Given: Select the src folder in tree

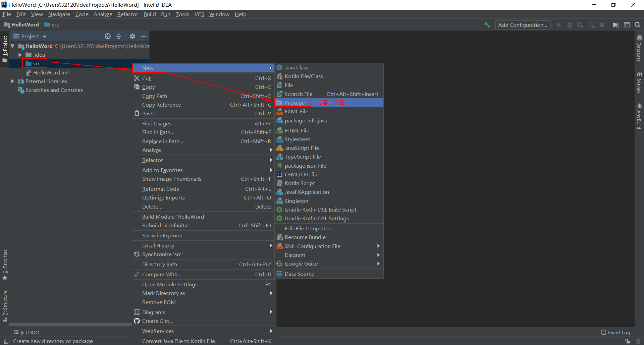Looking at the screenshot, I should (x=37, y=63).
